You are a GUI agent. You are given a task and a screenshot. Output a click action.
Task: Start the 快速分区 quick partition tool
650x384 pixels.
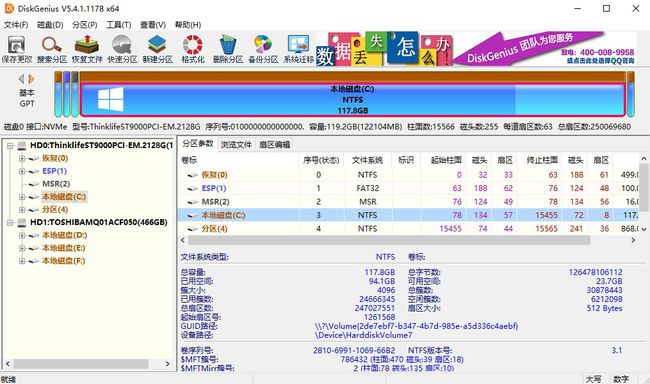122,49
